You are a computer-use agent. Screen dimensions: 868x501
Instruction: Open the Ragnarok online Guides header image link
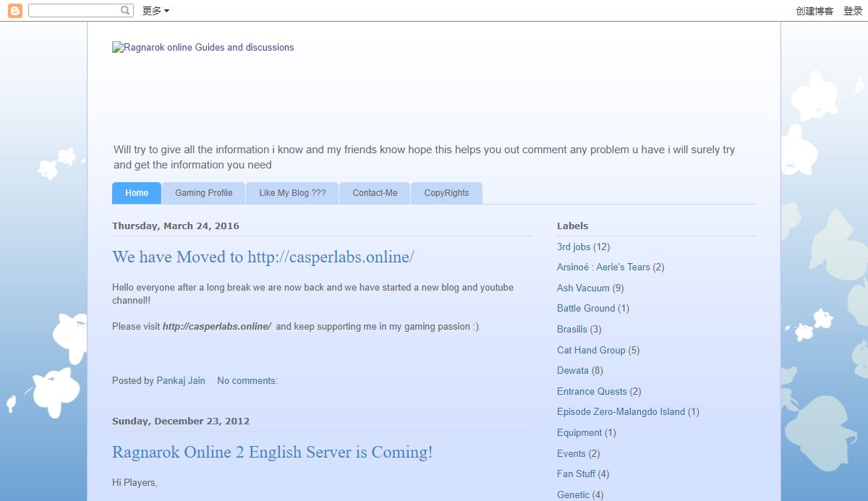pos(203,47)
